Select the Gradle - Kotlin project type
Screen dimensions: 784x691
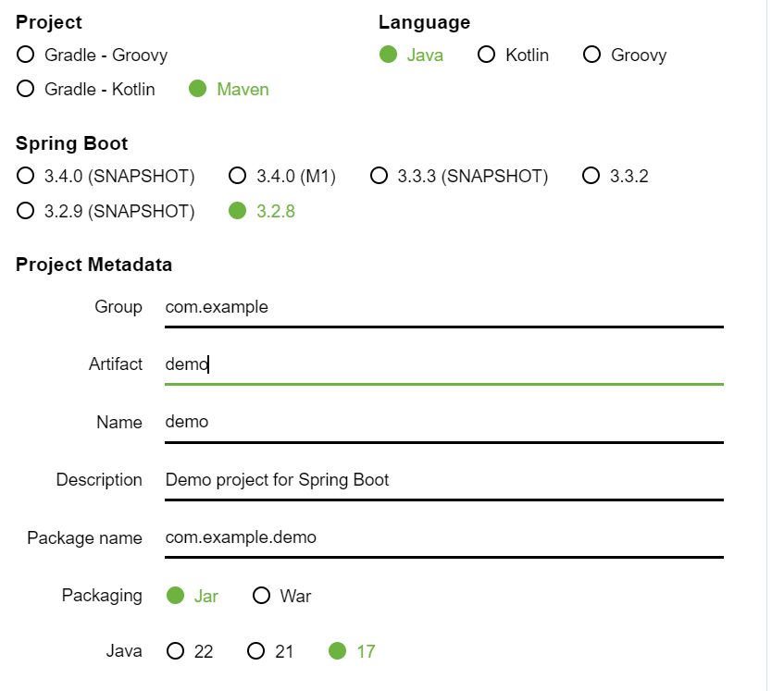25,89
